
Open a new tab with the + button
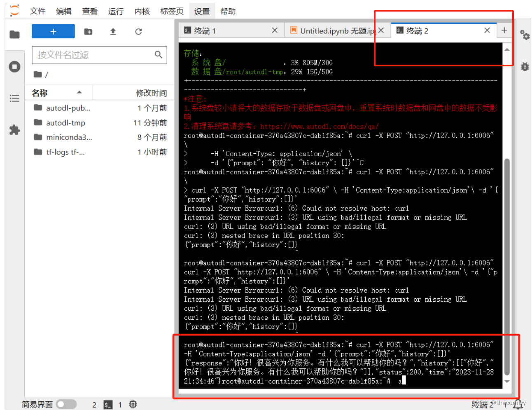504,30
